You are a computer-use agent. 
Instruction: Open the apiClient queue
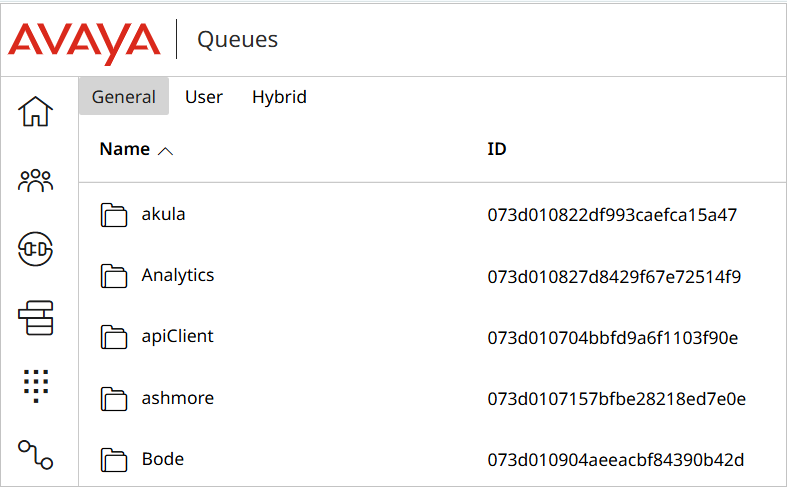click(177, 336)
